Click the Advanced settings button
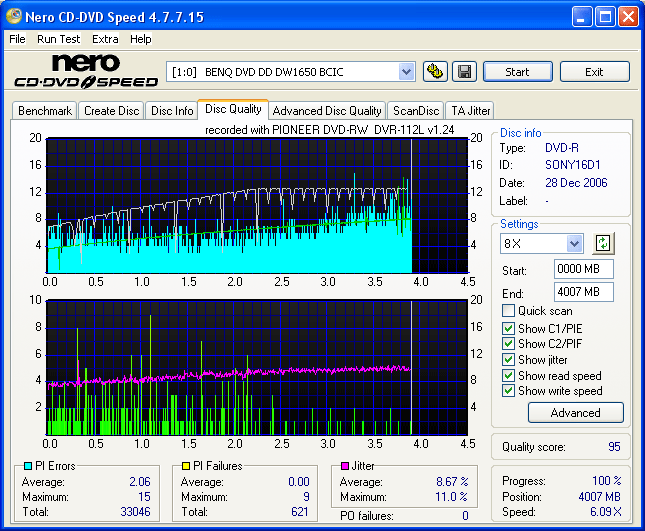 tap(575, 413)
